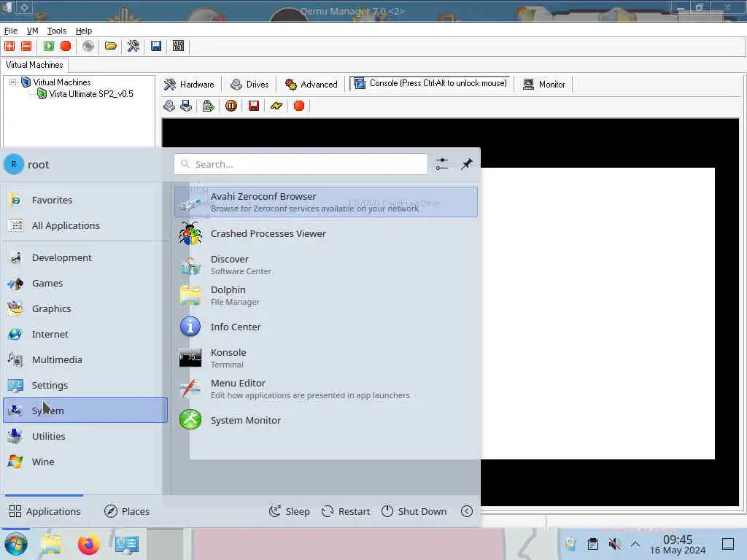Open the Games category

point(85,284)
